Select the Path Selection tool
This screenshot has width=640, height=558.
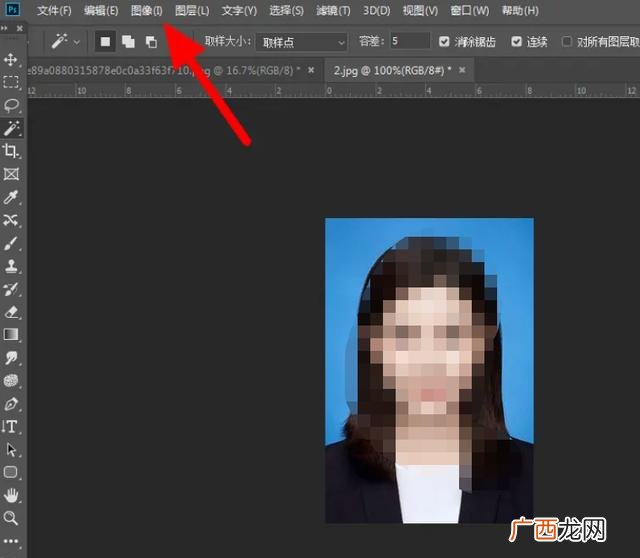[x=11, y=449]
